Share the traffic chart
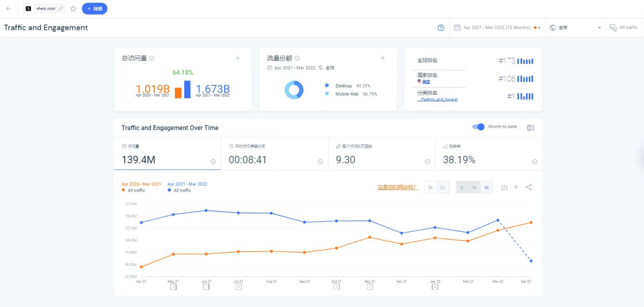 (x=529, y=187)
